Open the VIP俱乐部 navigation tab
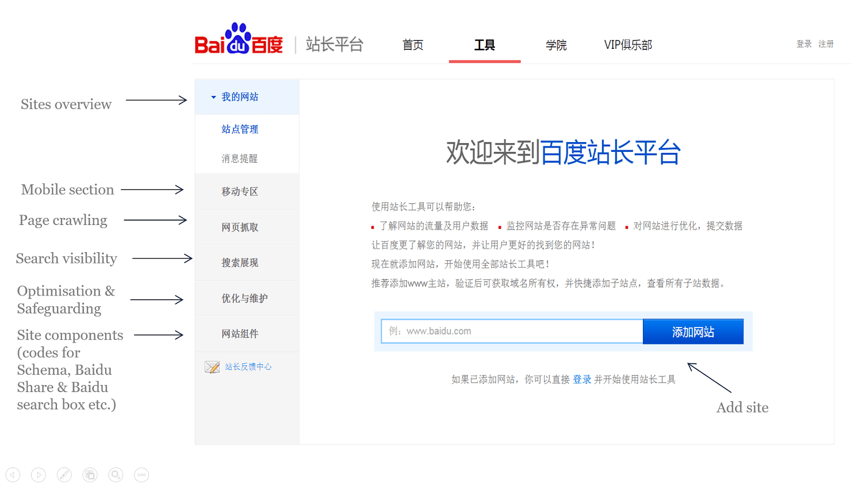 (x=628, y=45)
